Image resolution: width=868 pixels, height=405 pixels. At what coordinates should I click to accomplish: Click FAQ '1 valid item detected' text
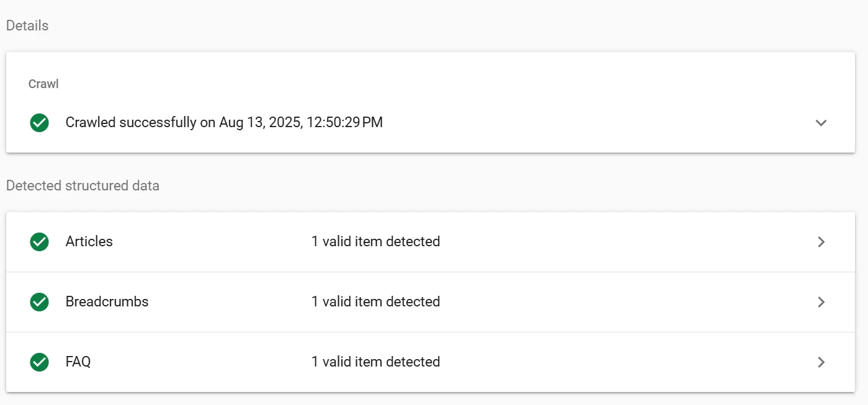coord(375,362)
